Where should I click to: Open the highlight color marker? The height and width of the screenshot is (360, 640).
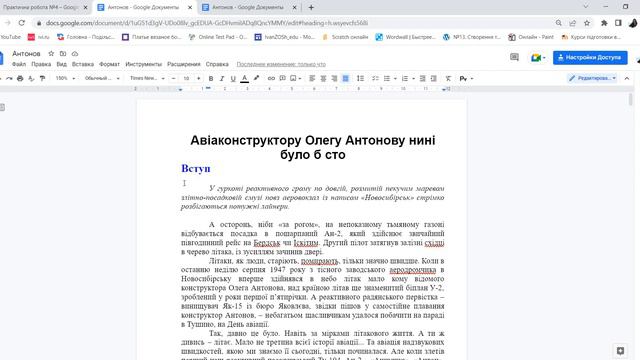point(256,78)
